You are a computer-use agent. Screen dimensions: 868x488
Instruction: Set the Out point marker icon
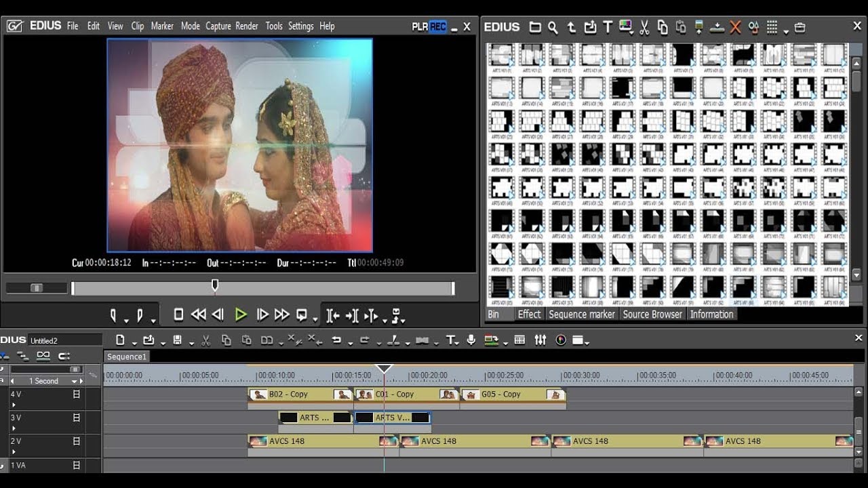(x=140, y=315)
